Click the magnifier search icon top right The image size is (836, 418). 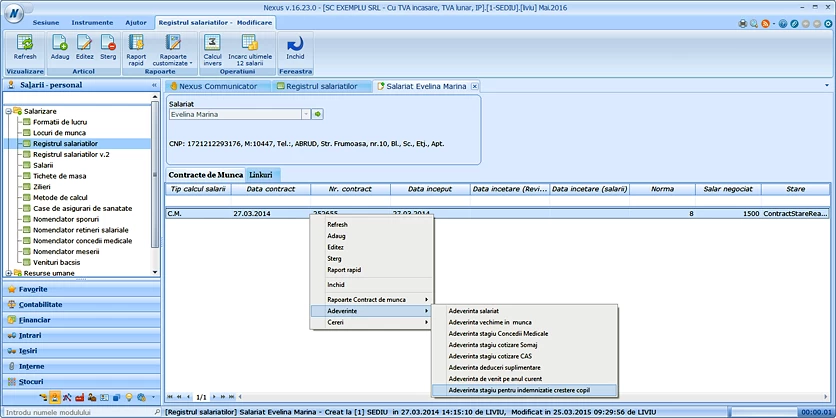(x=754, y=23)
